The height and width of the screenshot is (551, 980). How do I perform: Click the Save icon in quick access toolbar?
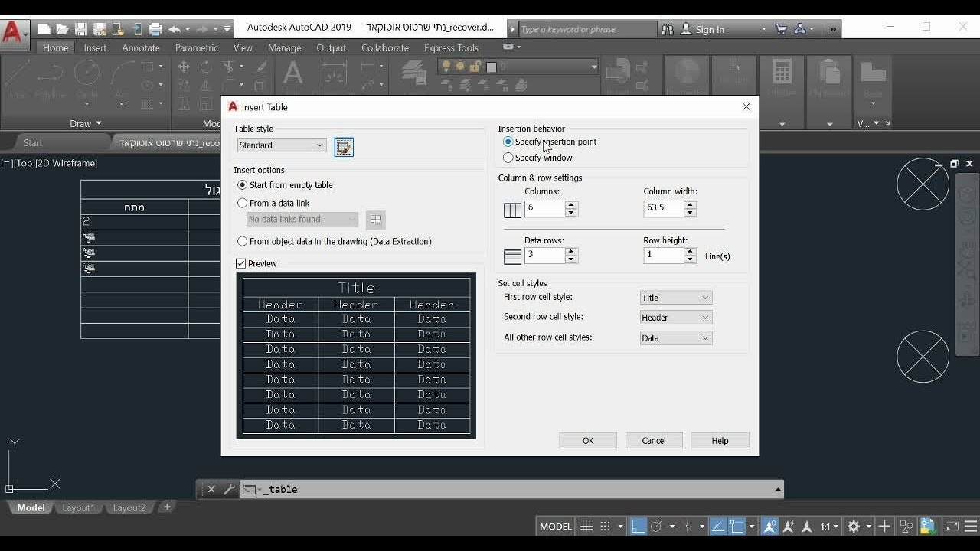click(x=80, y=29)
